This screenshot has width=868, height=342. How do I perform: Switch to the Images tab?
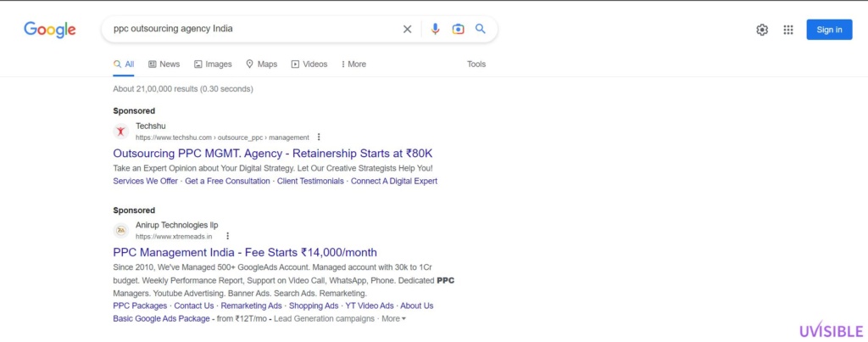click(213, 64)
